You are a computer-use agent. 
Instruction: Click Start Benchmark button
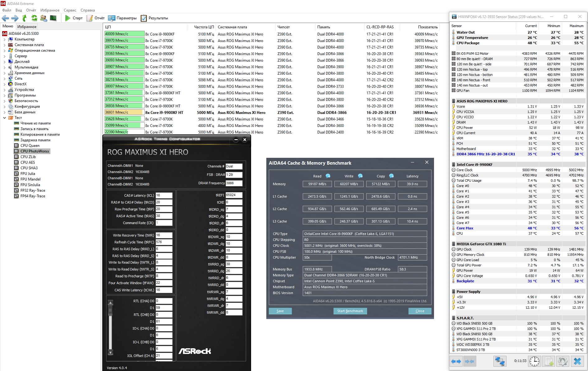click(x=350, y=311)
